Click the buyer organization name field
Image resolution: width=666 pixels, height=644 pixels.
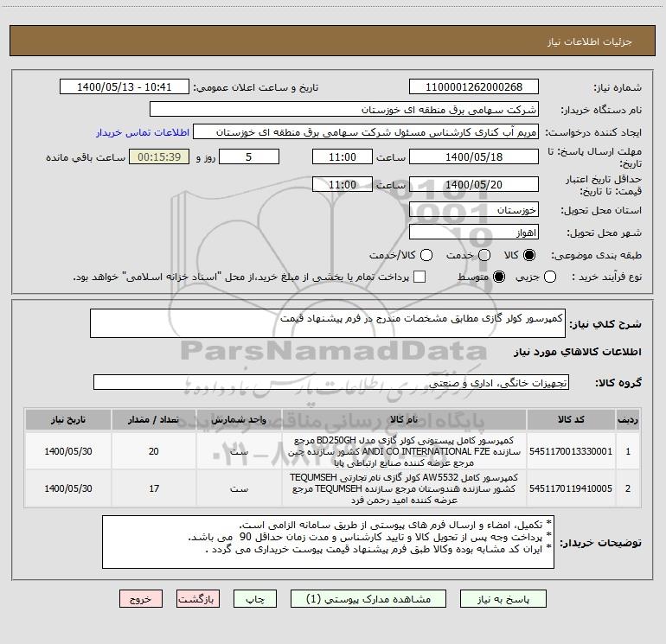[x=344, y=109]
